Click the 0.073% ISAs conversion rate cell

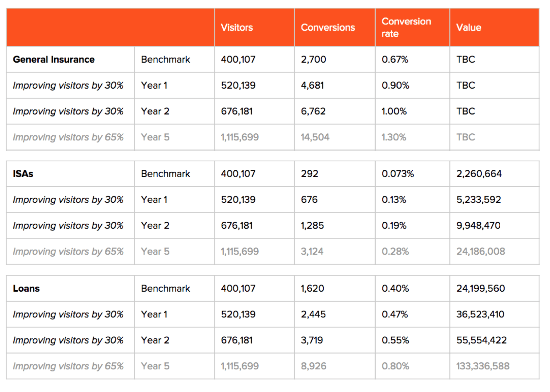click(x=398, y=174)
